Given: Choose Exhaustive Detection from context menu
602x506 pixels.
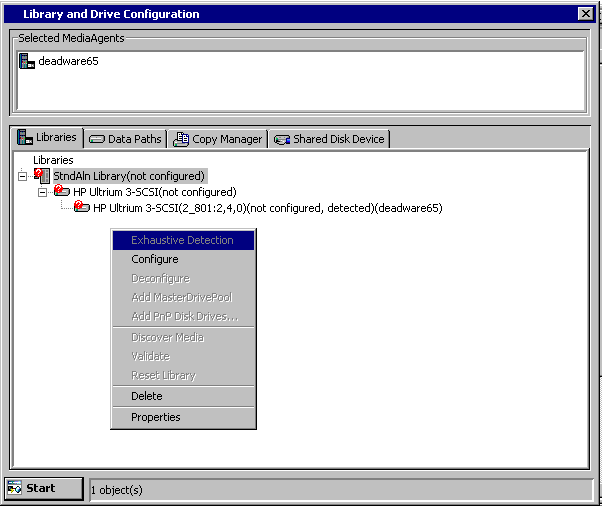Looking at the screenshot, I should pos(182,240).
